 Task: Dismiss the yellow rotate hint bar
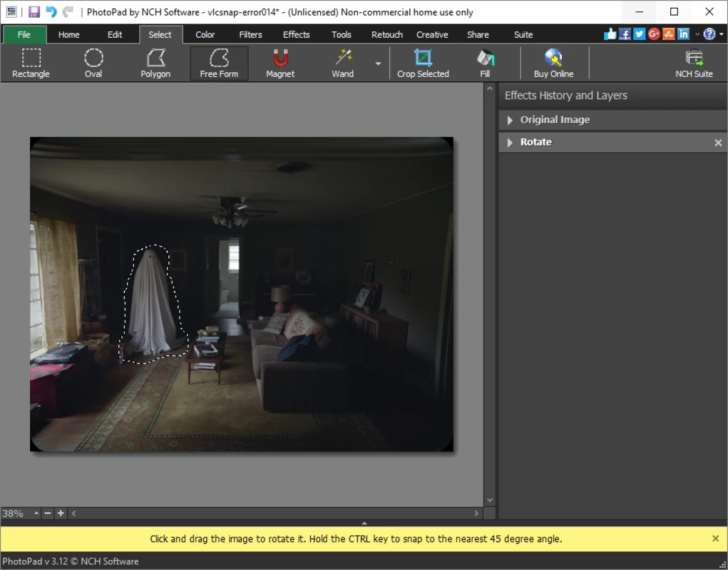(x=715, y=539)
